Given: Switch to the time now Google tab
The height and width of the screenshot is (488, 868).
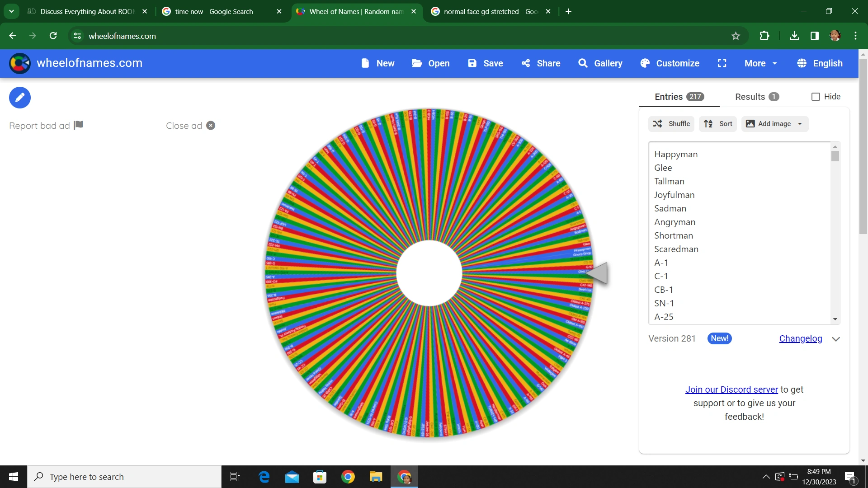Looking at the screenshot, I should pyautogui.click(x=214, y=12).
